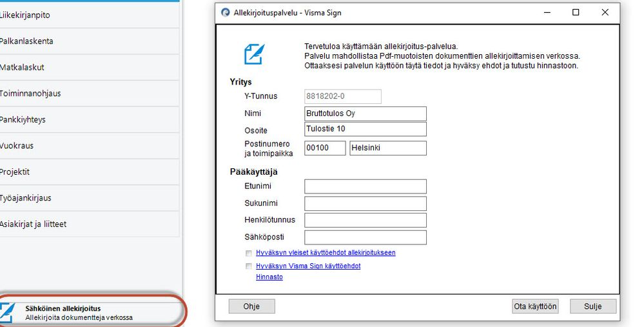
Task: Click the Ohje help button
Action: [x=252, y=306]
